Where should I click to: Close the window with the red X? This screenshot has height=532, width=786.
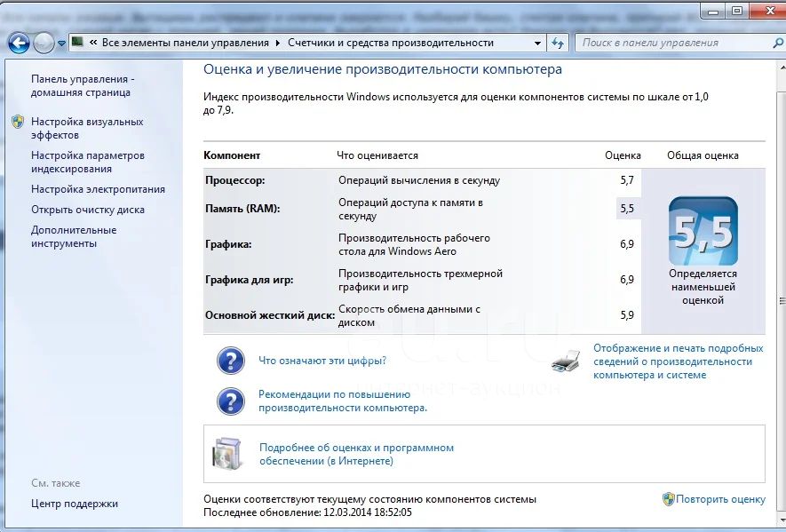[768, 11]
